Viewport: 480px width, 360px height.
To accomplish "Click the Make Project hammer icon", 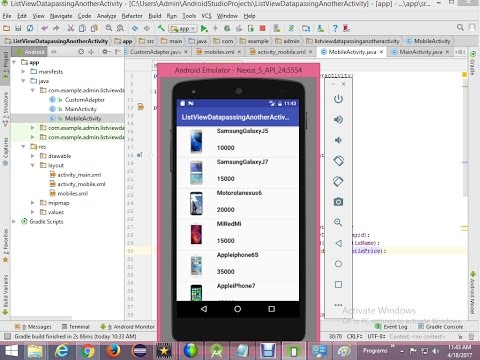I will [x=161, y=28].
